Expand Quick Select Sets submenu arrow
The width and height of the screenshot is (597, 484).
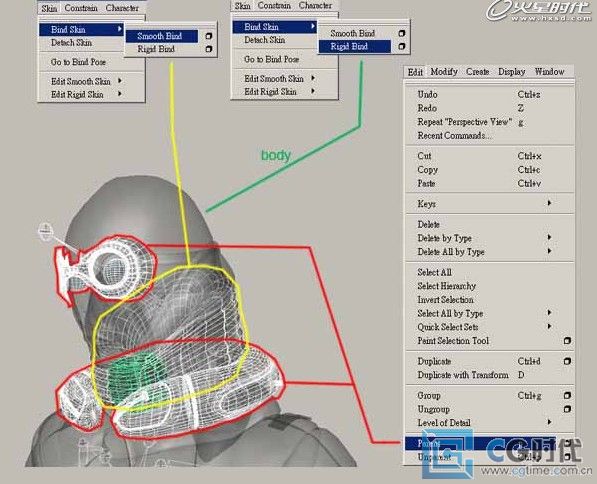[x=549, y=327]
